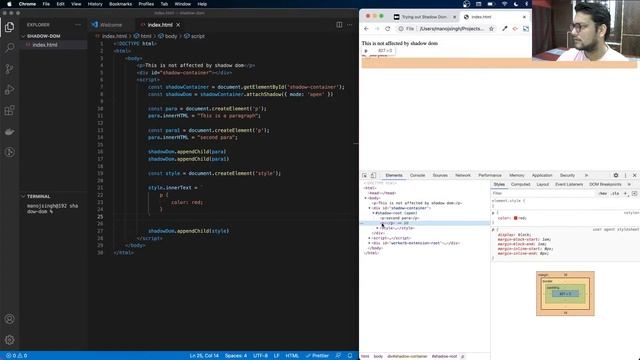Open the Console tab in DevTools
This screenshot has height=360, width=640.
[417, 175]
